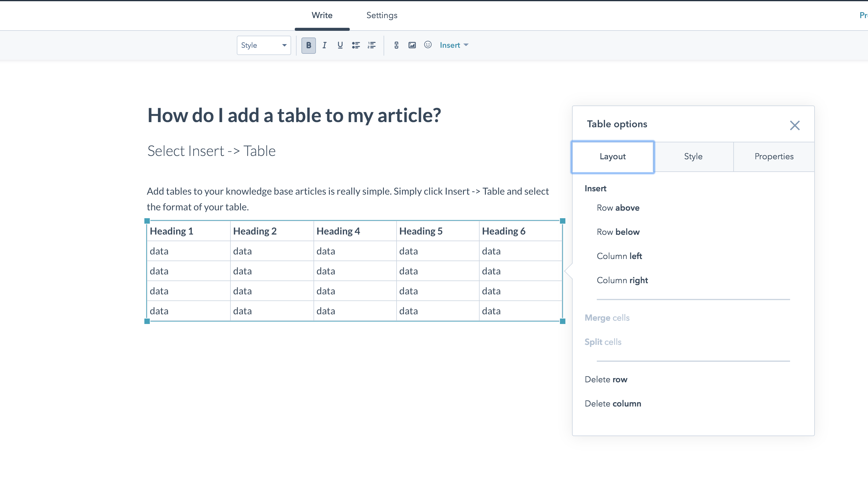The image size is (868, 489).
Task: Insert a column to the right
Action: [x=622, y=280]
